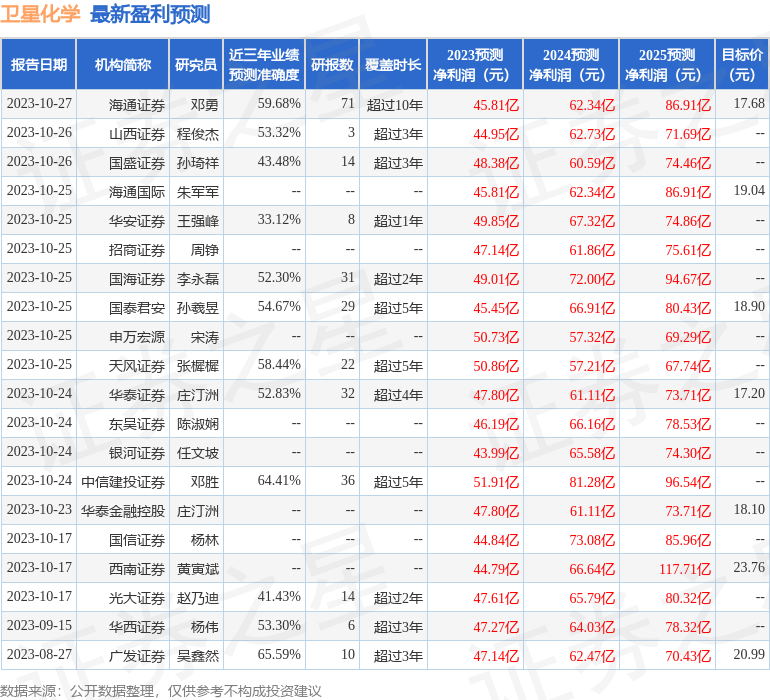
Task: Click researcher name 程俊杰
Action: click(x=197, y=134)
